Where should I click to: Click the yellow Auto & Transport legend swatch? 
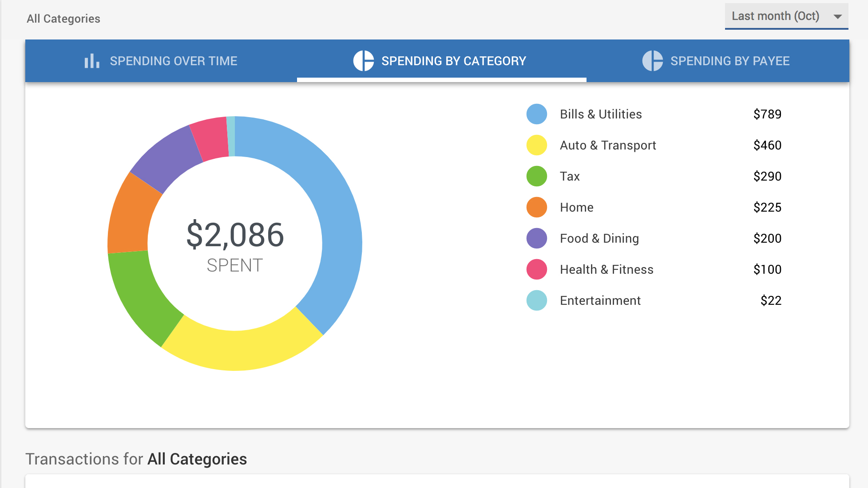537,145
